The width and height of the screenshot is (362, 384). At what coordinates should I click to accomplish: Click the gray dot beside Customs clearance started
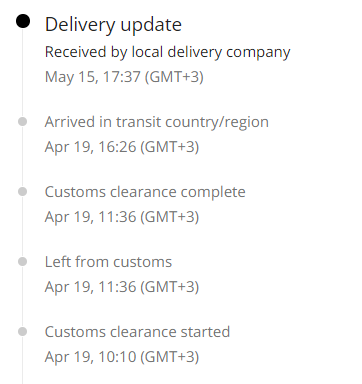(23, 332)
